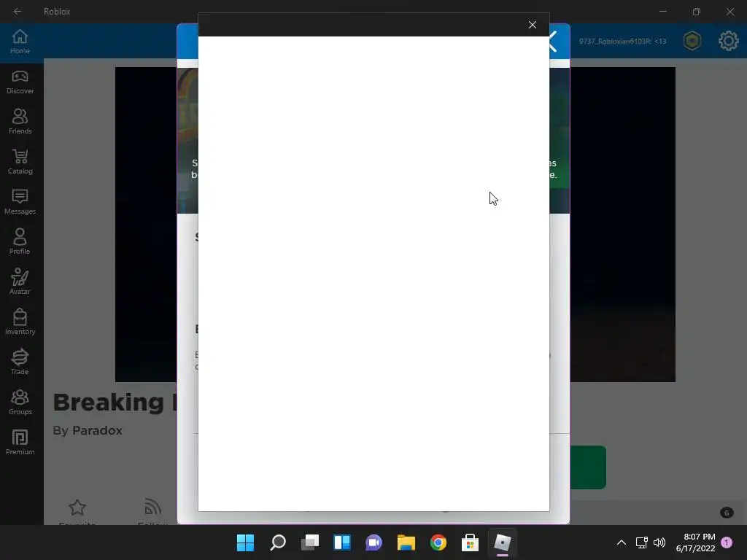The image size is (747, 560).
Task: Follow the game with feed icon
Action: 152,507
